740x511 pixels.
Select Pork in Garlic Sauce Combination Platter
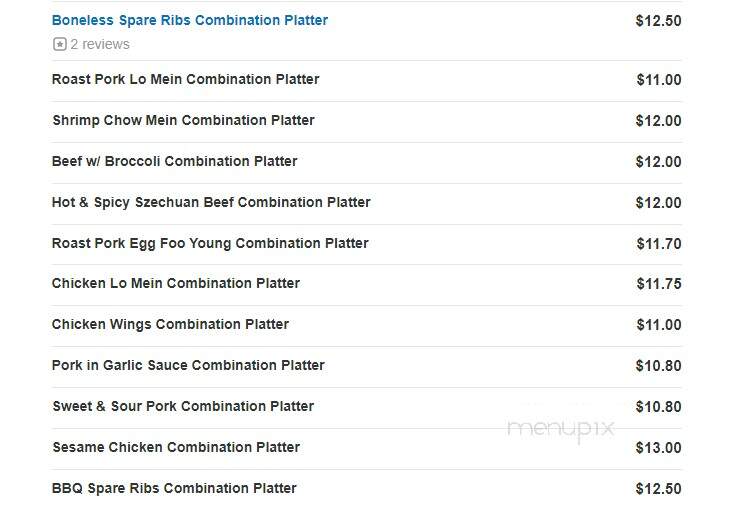click(x=188, y=365)
